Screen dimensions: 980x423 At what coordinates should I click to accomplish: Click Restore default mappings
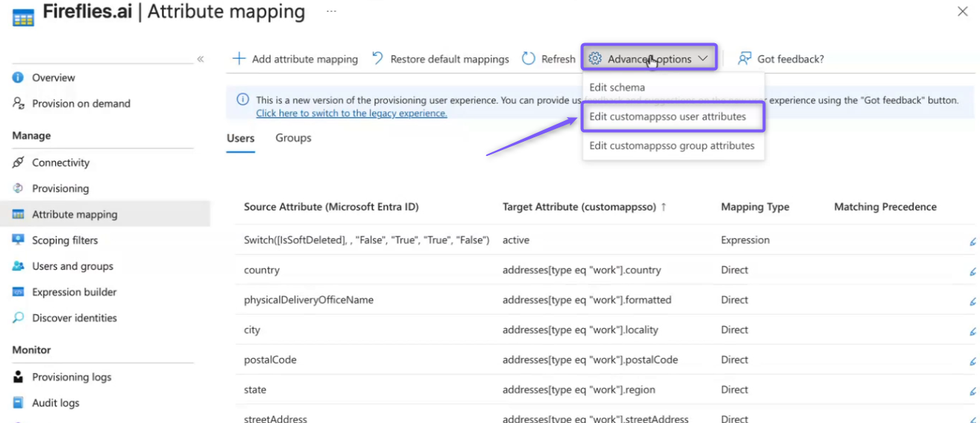tap(441, 58)
